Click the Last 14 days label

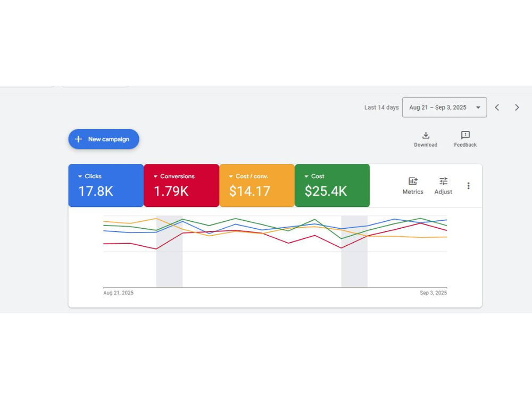pyautogui.click(x=381, y=107)
